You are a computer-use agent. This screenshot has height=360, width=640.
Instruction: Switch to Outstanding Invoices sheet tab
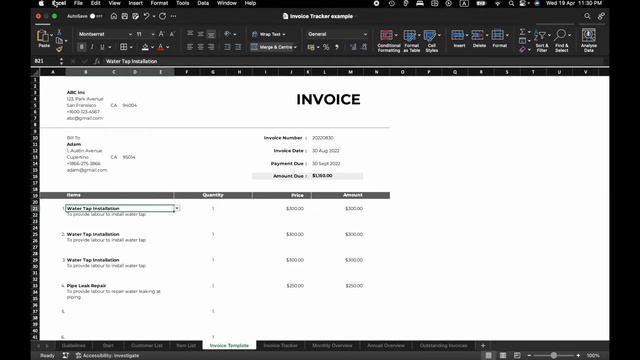pyautogui.click(x=443, y=346)
